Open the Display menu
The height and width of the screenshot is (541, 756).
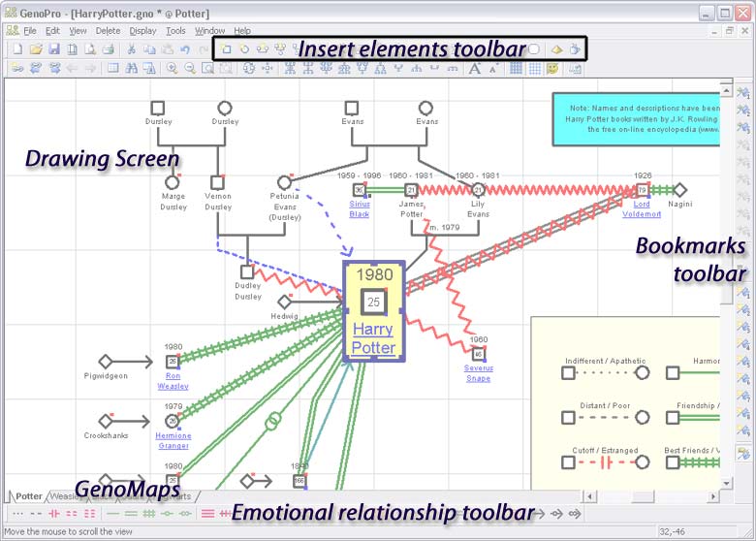click(142, 31)
